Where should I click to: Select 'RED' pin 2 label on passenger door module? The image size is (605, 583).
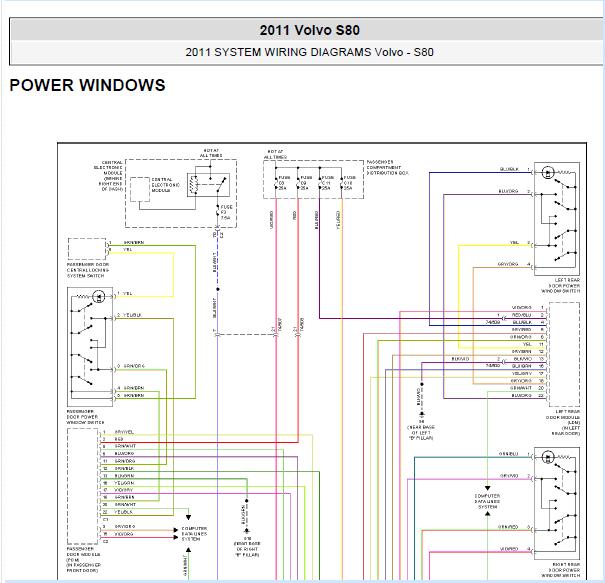[x=119, y=439]
